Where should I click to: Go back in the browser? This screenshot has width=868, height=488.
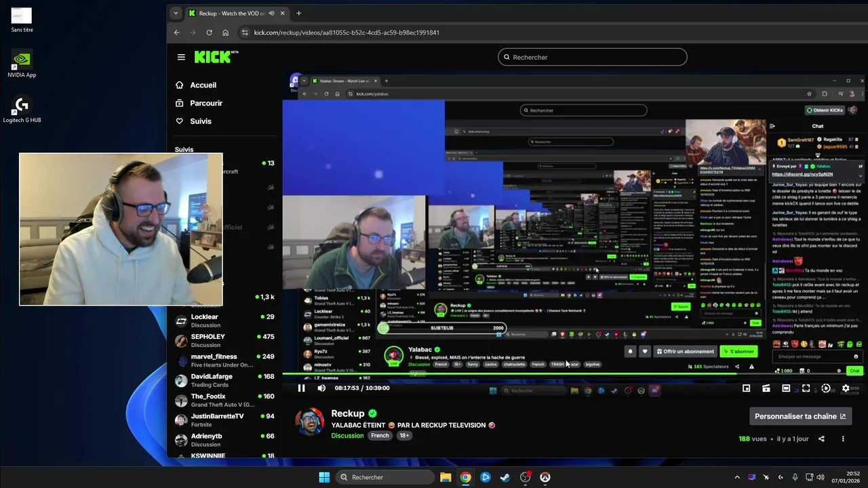(177, 33)
